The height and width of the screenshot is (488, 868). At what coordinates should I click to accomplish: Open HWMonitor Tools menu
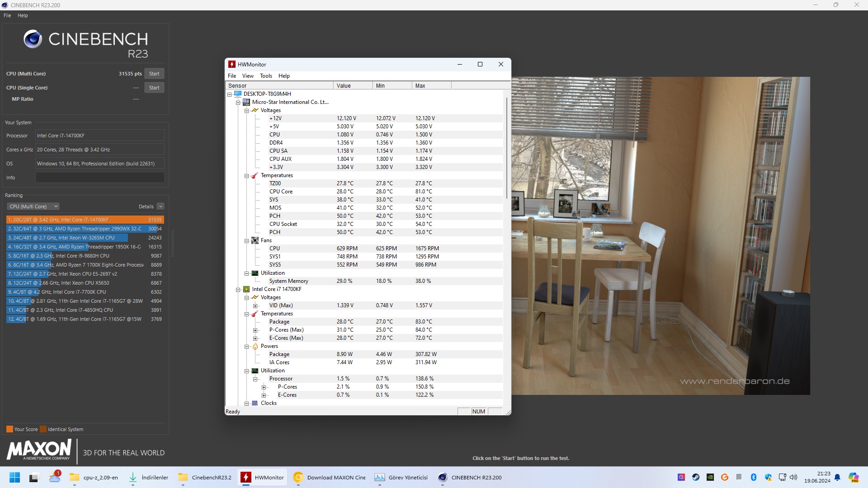coord(266,76)
